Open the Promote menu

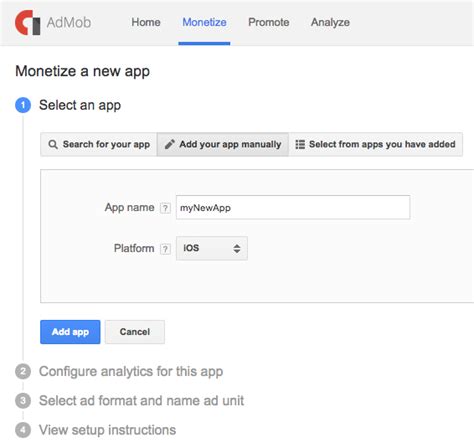(x=269, y=22)
